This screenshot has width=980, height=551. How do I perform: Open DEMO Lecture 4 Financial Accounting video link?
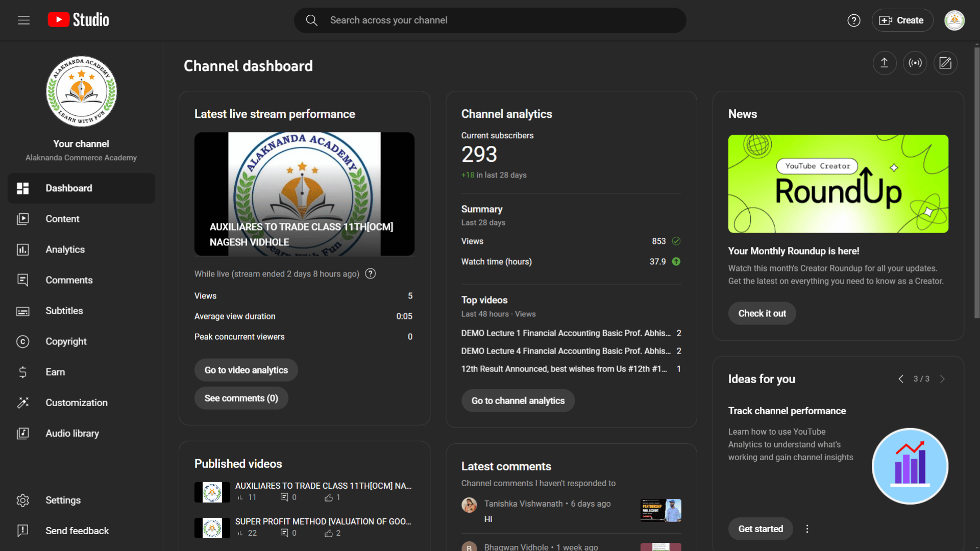pyautogui.click(x=566, y=351)
